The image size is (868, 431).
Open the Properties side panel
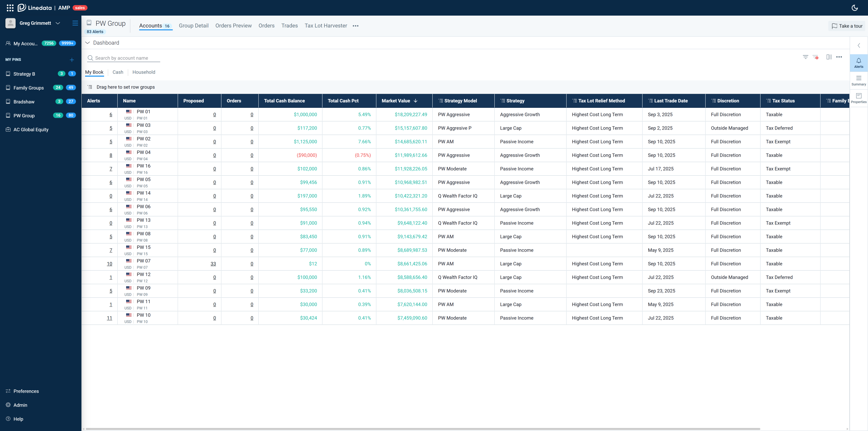(859, 98)
